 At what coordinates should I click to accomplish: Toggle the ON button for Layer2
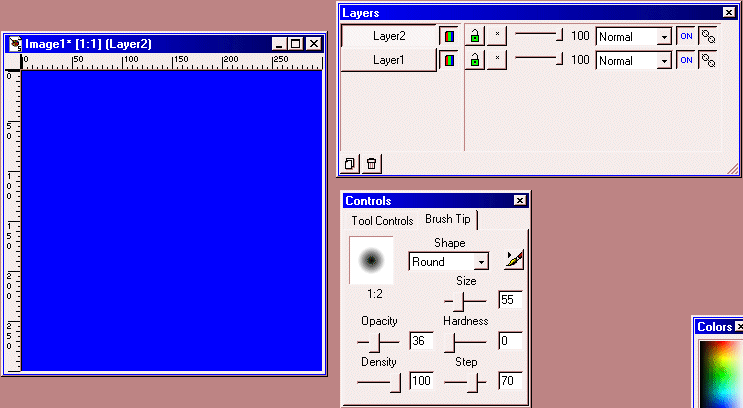[686, 36]
